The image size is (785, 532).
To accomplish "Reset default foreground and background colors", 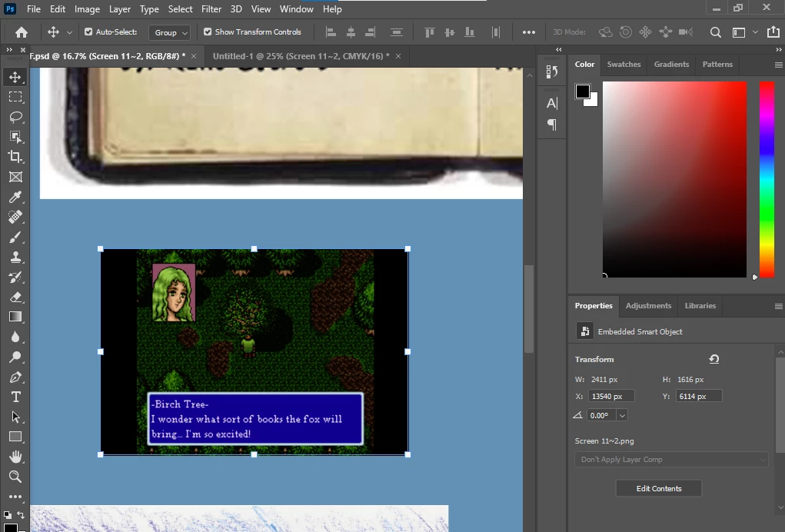I will point(8,514).
